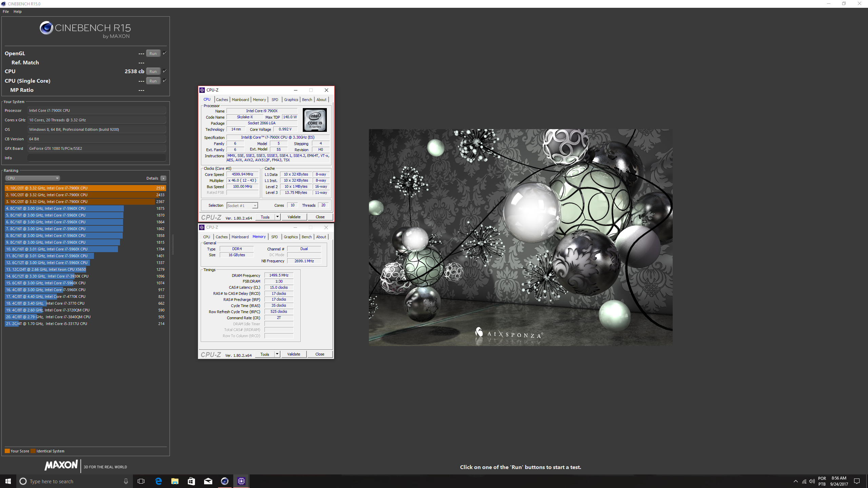Switch to SPD tab in top CPU-Z window
Viewport: 868px width, 488px height.
coord(275,100)
